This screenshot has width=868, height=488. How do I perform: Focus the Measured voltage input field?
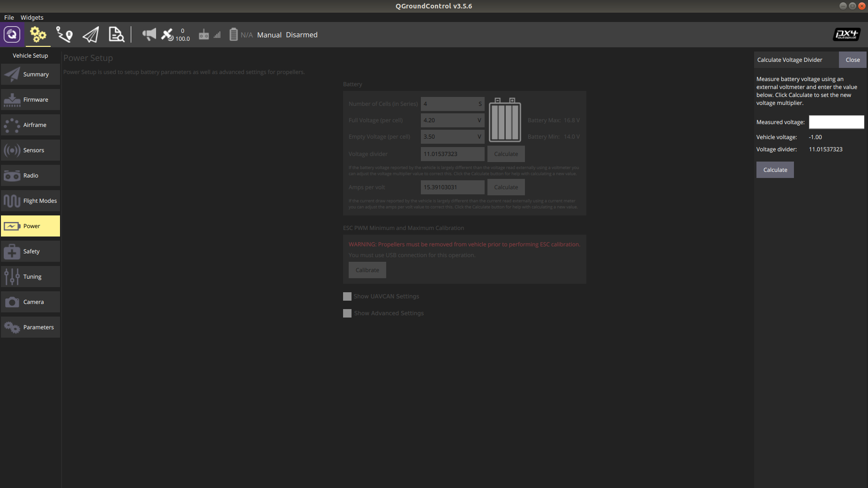(837, 122)
